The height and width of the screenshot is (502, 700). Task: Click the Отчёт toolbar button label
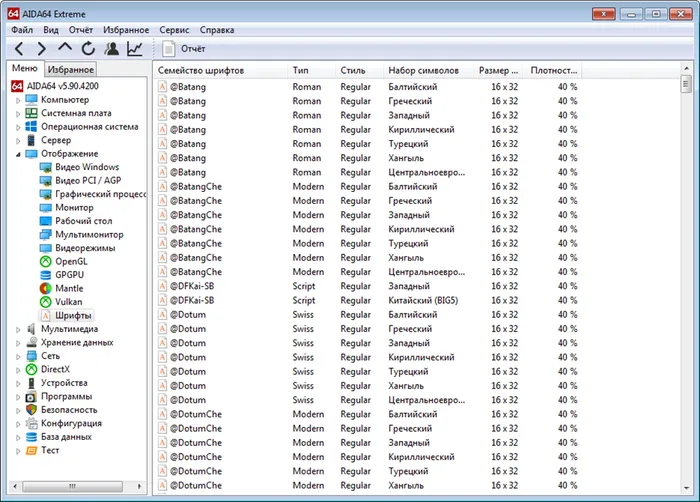tap(193, 49)
